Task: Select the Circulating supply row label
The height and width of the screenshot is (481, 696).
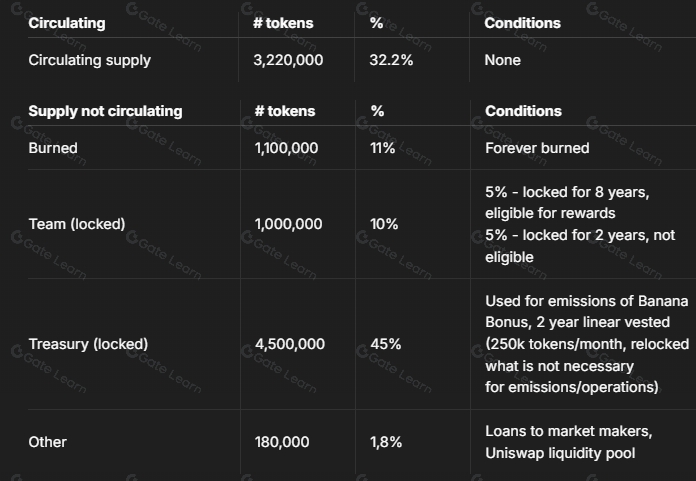Action: click(x=90, y=60)
